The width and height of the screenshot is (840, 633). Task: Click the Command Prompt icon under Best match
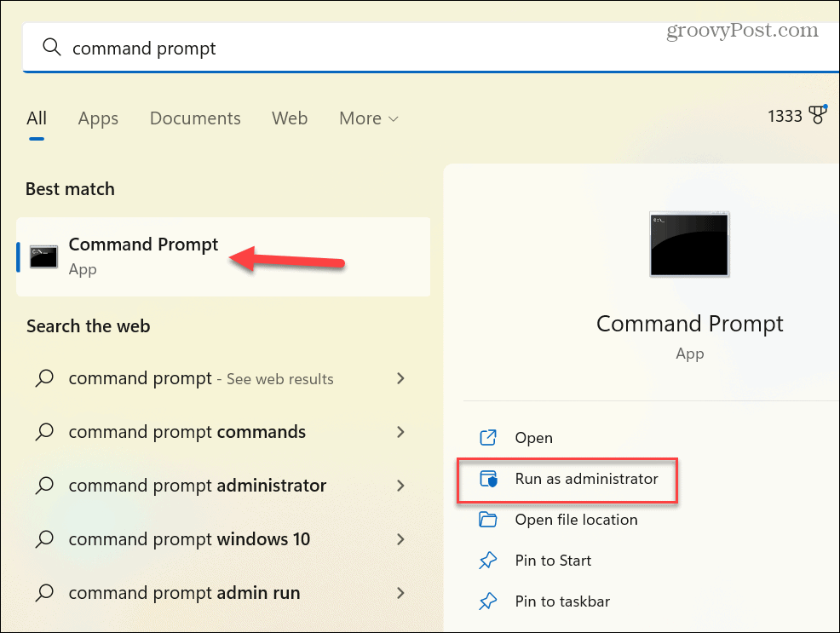coord(43,256)
